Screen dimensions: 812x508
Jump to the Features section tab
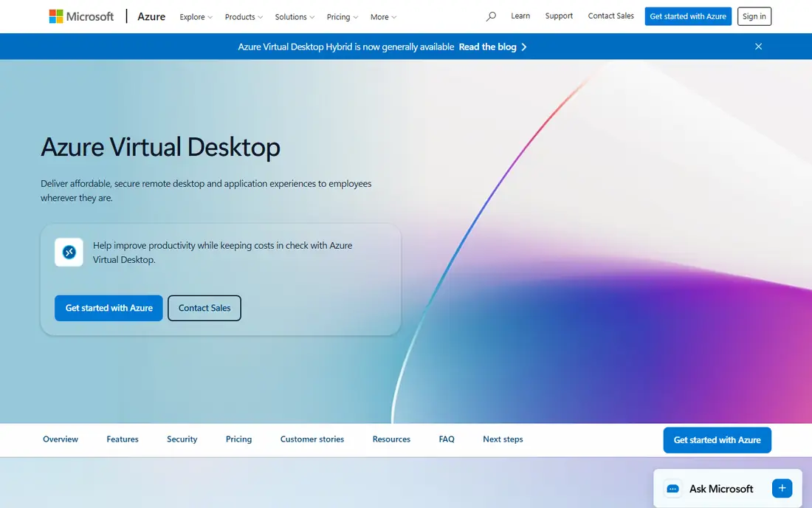click(123, 439)
